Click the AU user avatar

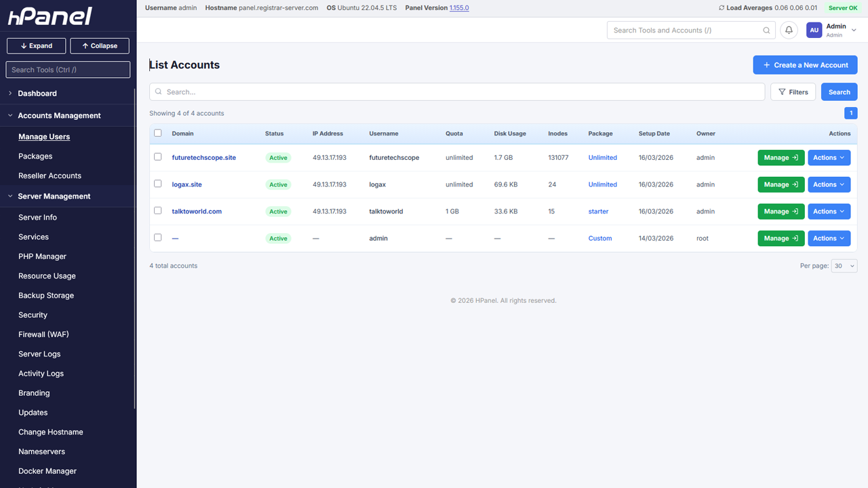pos(814,30)
